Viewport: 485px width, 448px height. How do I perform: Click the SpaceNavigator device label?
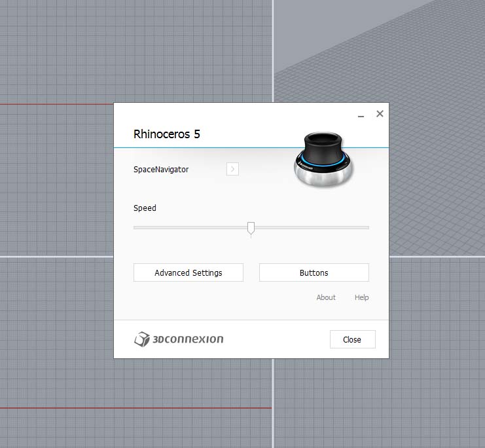pos(161,170)
